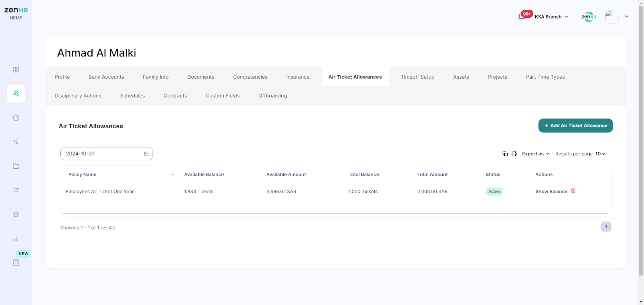Click the ZenHR company logo in header
Image resolution: width=644 pixels, height=305 pixels.
tap(589, 16)
